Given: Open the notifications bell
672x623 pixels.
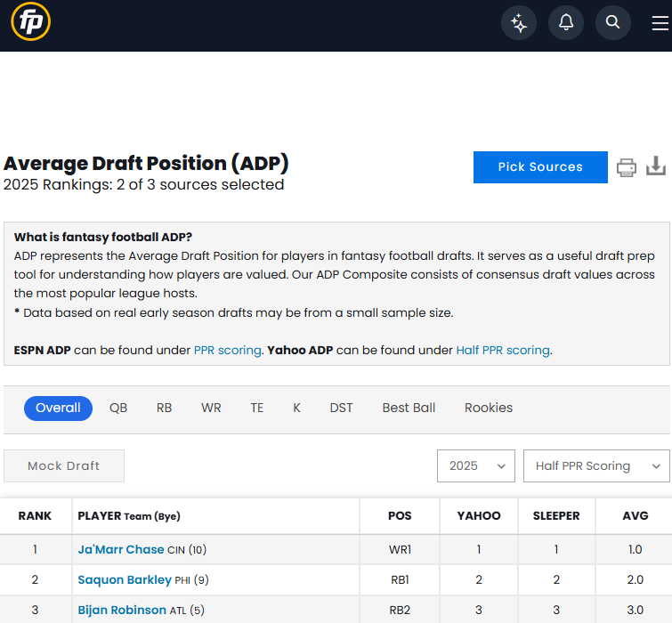Looking at the screenshot, I should pos(566,22).
